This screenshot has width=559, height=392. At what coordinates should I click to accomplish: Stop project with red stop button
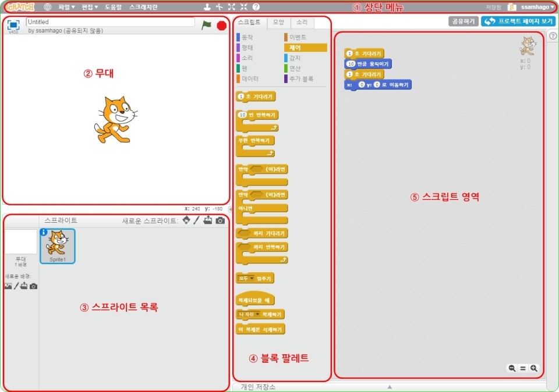[222, 26]
